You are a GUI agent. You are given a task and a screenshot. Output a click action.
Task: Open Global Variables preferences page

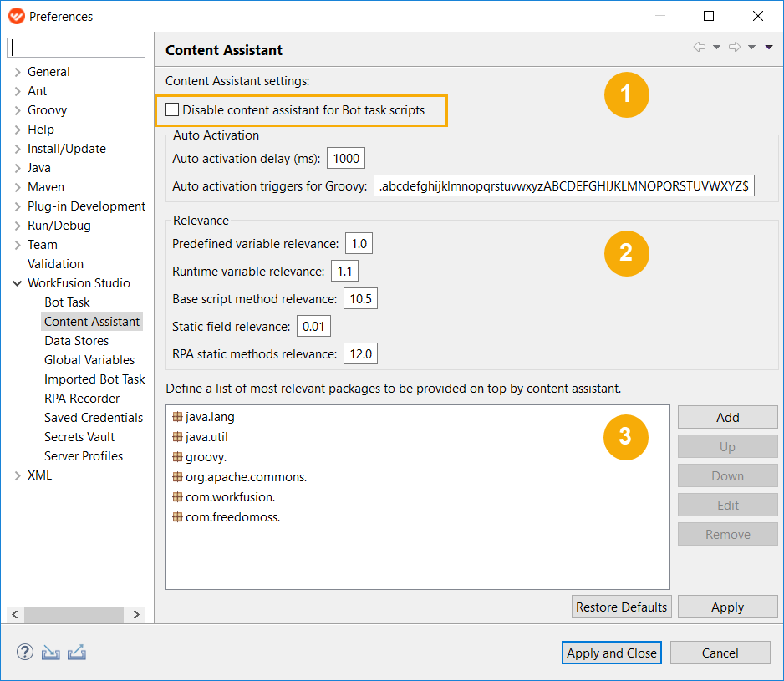[x=89, y=360]
